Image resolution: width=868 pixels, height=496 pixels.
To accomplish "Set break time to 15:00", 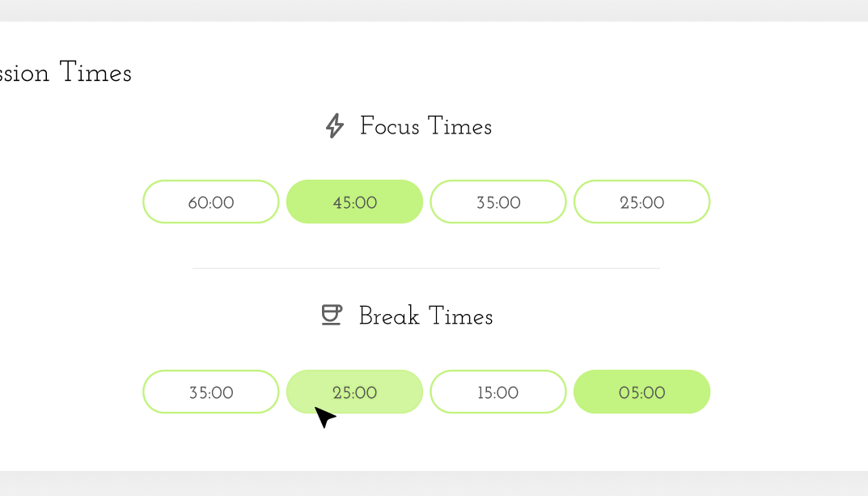I will click(498, 392).
